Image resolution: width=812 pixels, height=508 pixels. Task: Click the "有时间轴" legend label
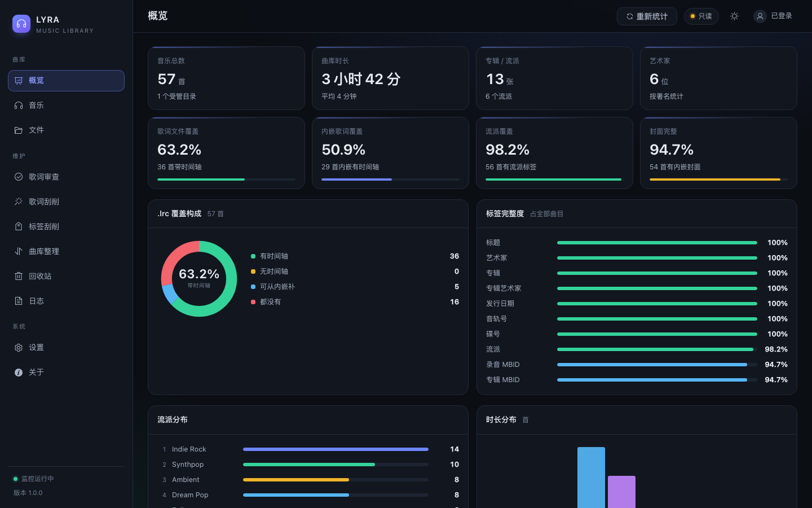point(274,256)
